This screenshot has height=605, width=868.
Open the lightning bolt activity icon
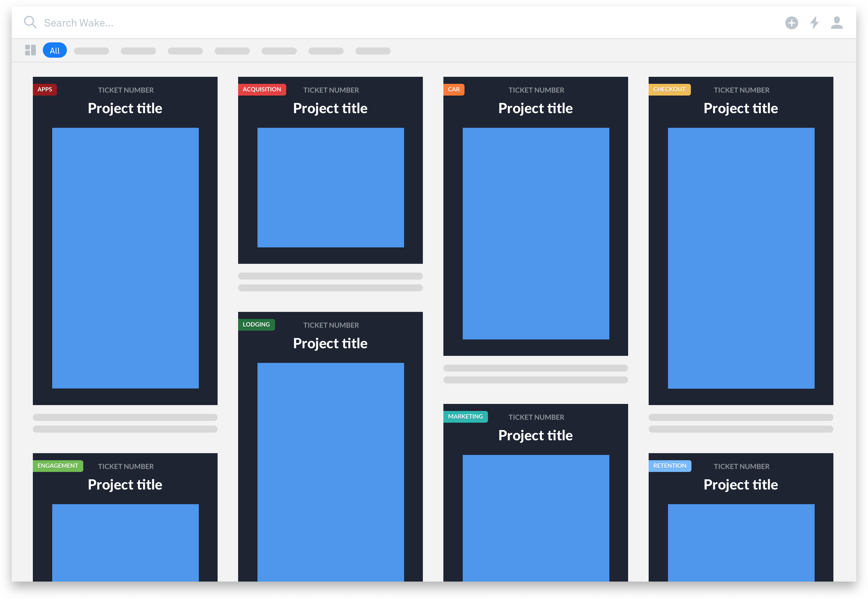[814, 23]
